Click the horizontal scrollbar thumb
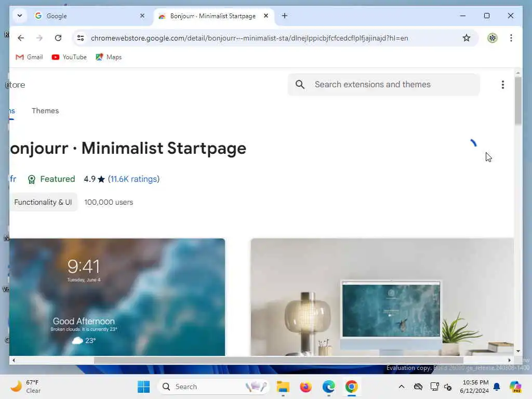Screen dimensions: 532x399 pyautogui.click(x=278, y=361)
